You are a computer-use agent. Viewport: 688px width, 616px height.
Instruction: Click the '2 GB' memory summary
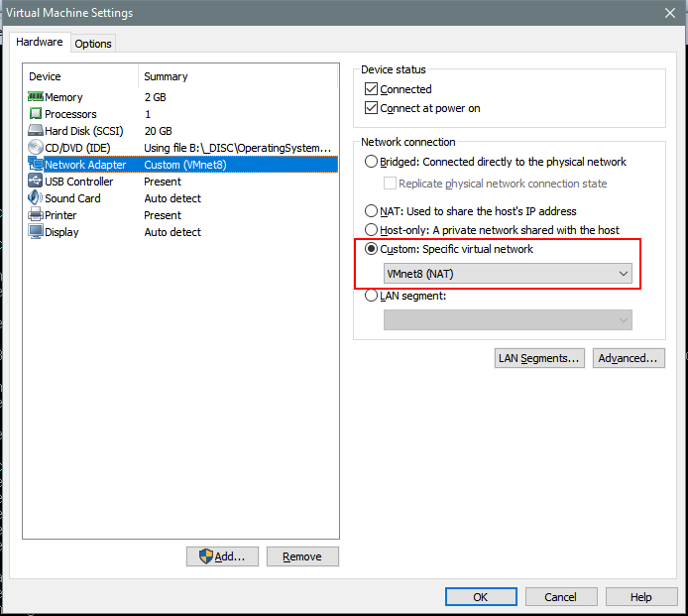(156, 97)
